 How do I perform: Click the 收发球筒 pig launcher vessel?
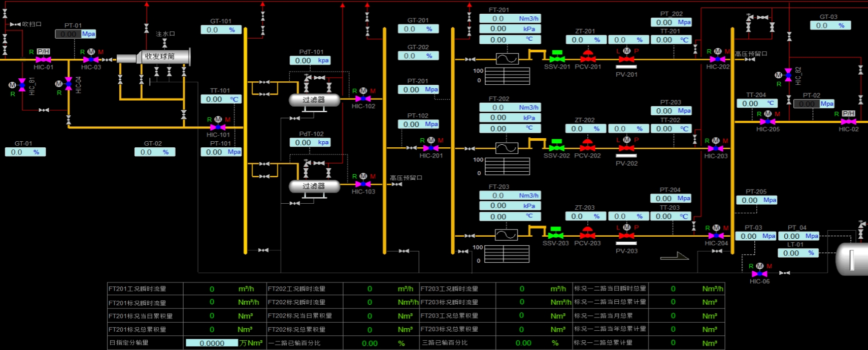click(x=160, y=57)
